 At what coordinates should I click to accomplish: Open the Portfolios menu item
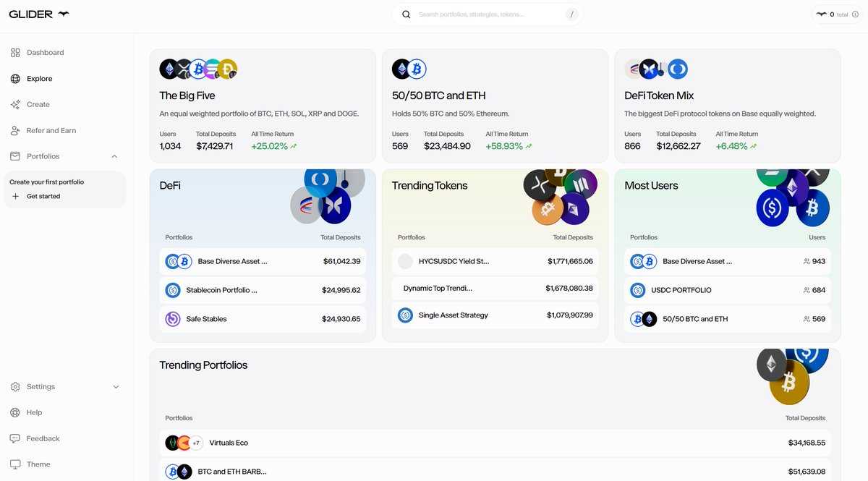tap(43, 157)
